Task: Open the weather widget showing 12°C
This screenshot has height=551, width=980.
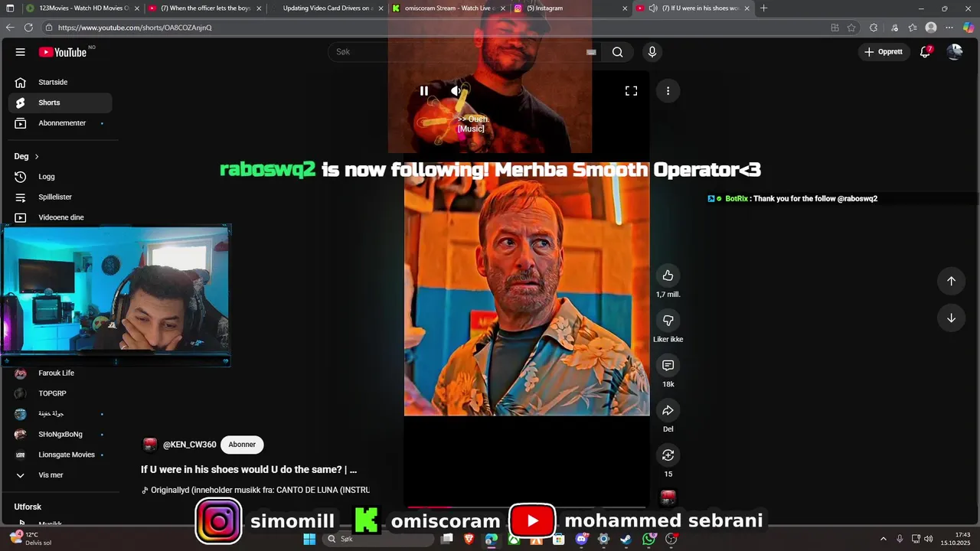Action: 31,539
